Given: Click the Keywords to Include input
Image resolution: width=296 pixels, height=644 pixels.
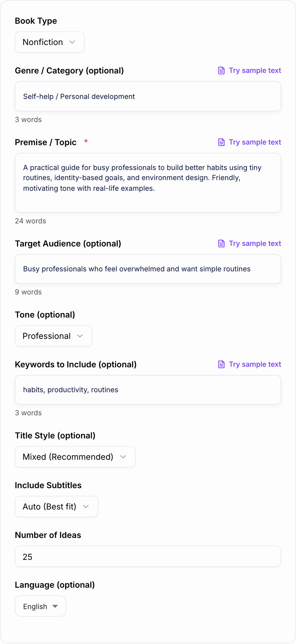Looking at the screenshot, I should [148, 390].
